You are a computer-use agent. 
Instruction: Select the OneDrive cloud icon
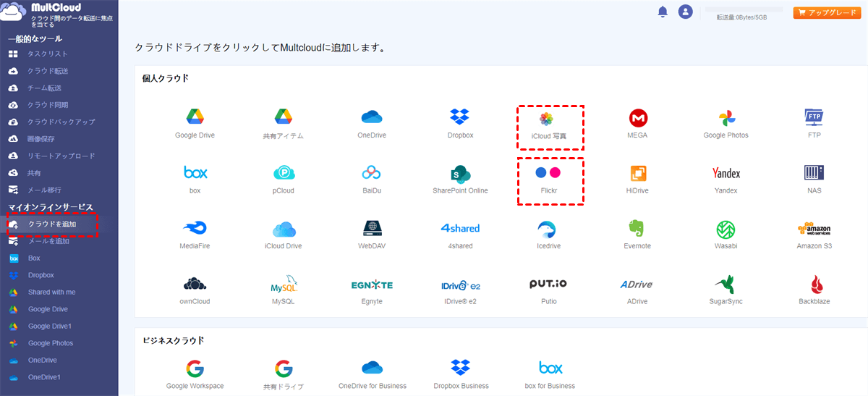371,116
